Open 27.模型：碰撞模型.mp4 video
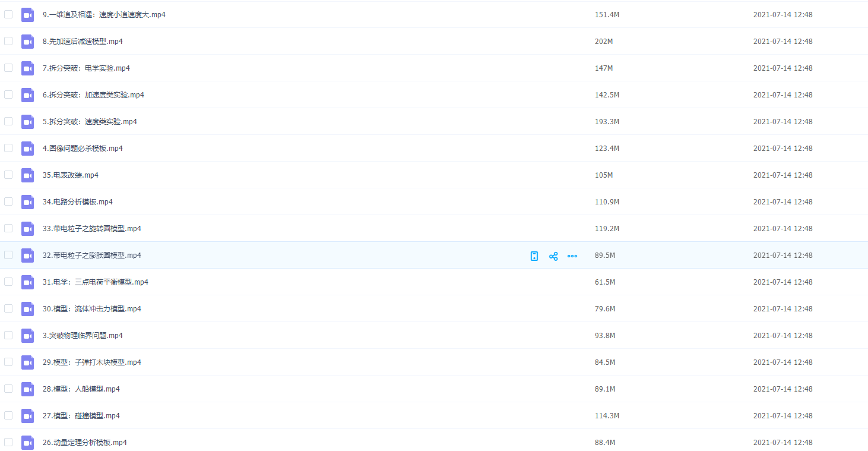868x451 pixels. [81, 416]
